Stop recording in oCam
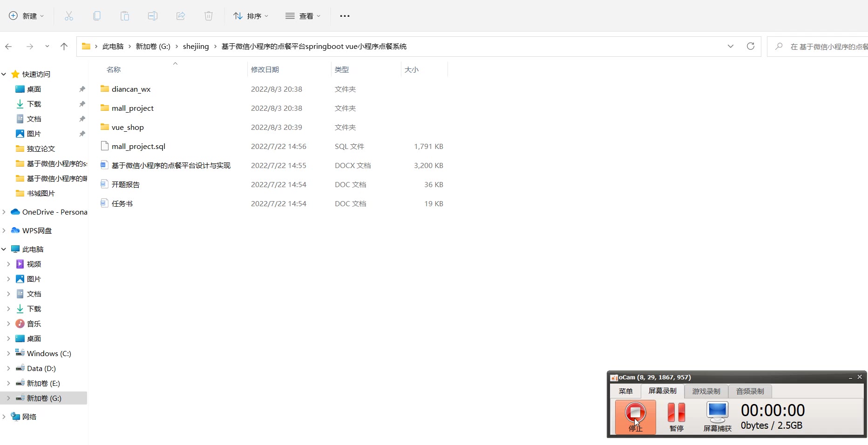The height and width of the screenshot is (445, 868). tap(636, 417)
